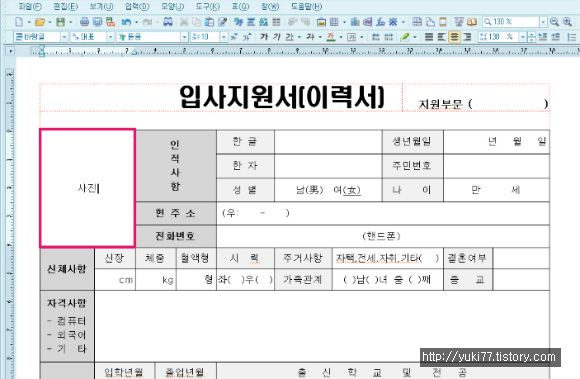Viewport: 580px width, 379px height.
Task: Click the table grid icon
Action: point(334,22)
